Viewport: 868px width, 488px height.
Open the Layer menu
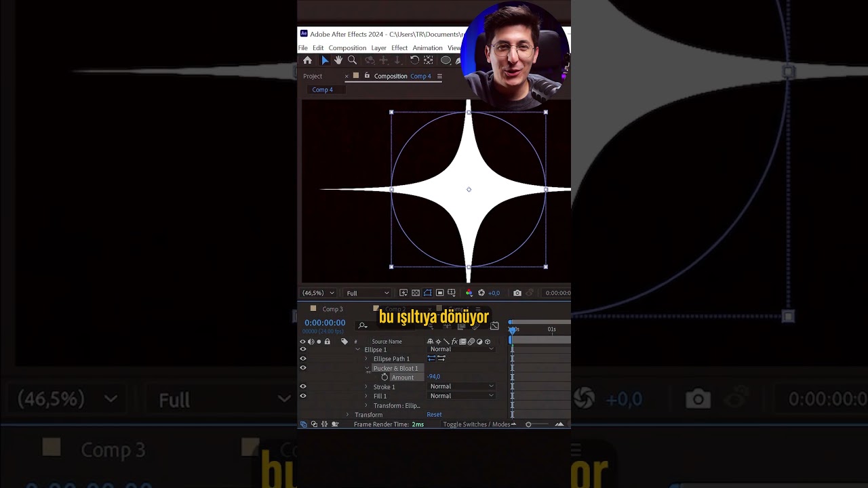379,48
